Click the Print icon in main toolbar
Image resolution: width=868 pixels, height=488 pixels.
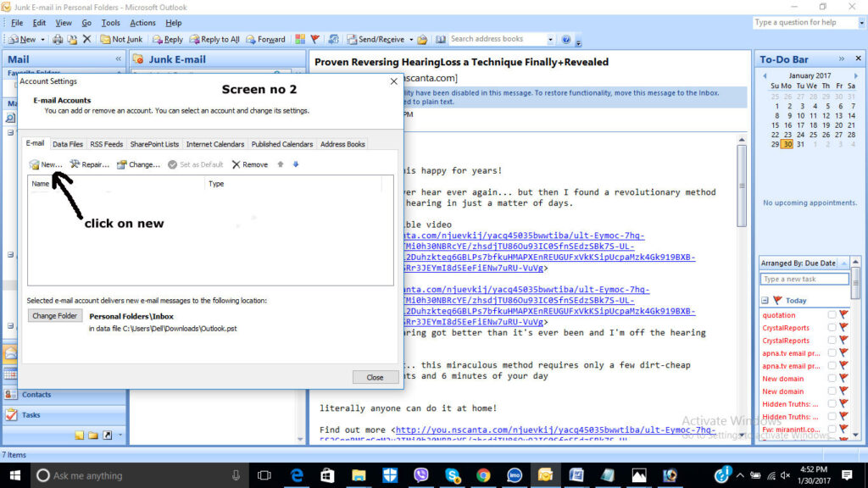(58, 39)
